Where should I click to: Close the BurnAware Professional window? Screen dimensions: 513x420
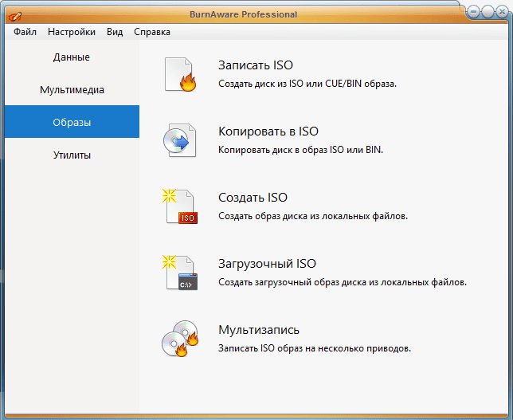(502, 12)
